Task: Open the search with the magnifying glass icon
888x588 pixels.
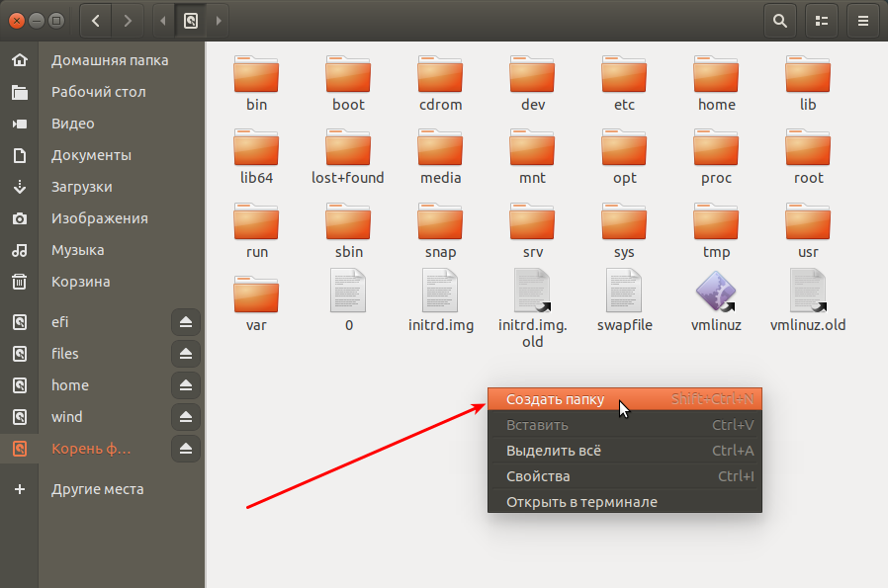Action: pos(779,20)
